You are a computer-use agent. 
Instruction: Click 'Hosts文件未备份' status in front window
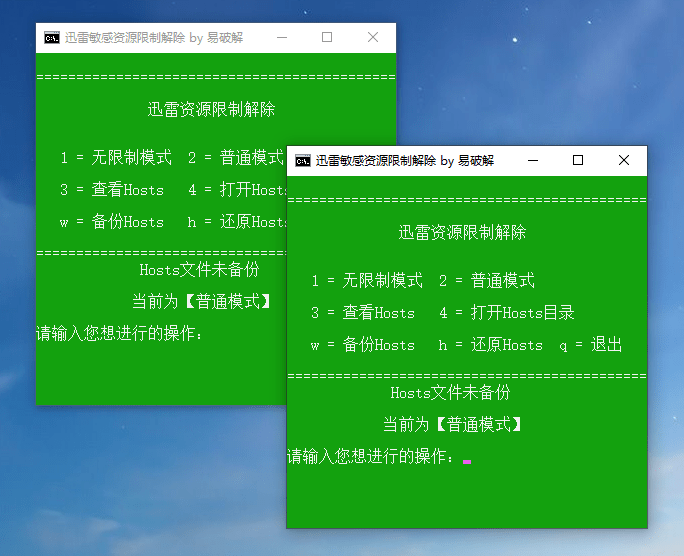tap(450, 392)
